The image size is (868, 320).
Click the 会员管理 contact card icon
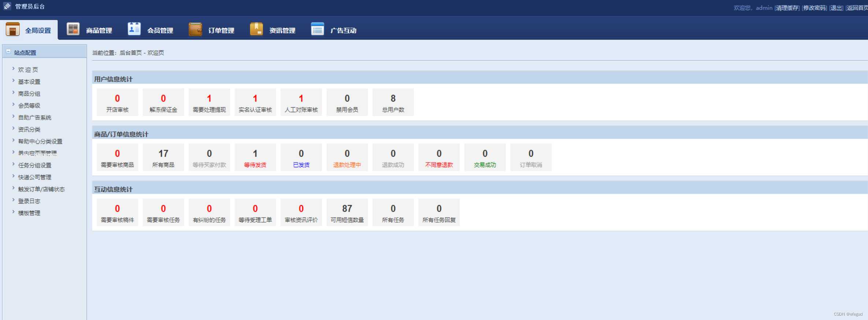pos(134,29)
